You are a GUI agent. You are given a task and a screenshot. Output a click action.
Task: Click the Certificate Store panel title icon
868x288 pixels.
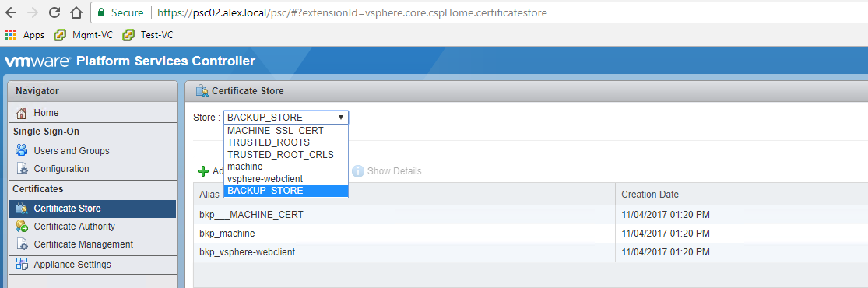coord(202,91)
